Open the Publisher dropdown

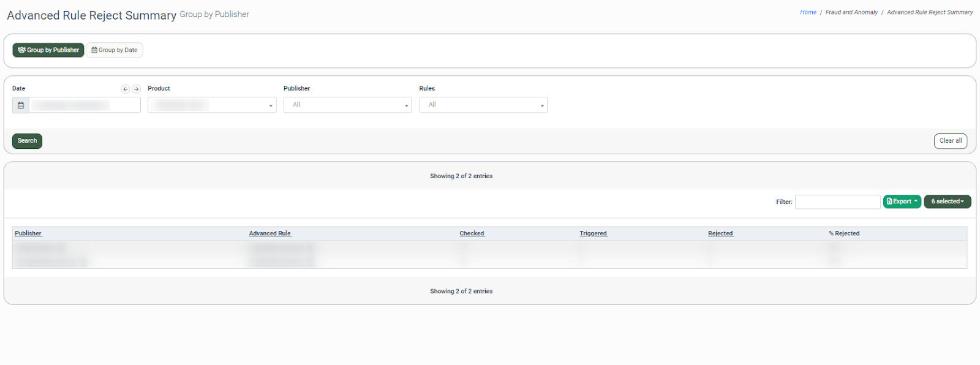[347, 105]
